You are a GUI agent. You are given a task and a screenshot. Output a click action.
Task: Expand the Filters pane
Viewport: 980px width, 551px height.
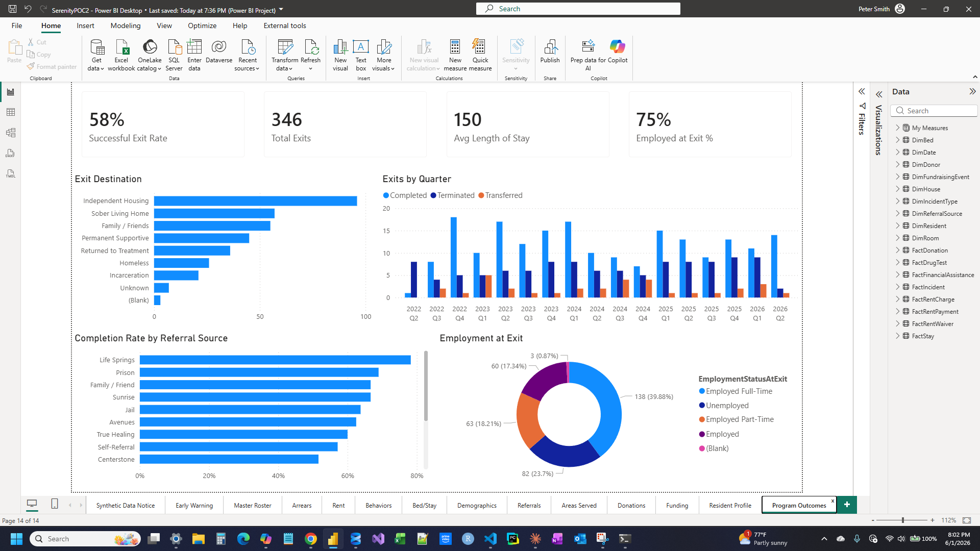click(862, 92)
